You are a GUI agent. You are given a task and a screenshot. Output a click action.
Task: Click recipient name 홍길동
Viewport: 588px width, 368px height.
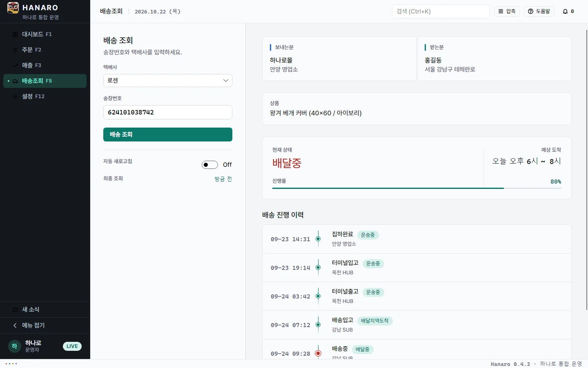[x=433, y=60]
